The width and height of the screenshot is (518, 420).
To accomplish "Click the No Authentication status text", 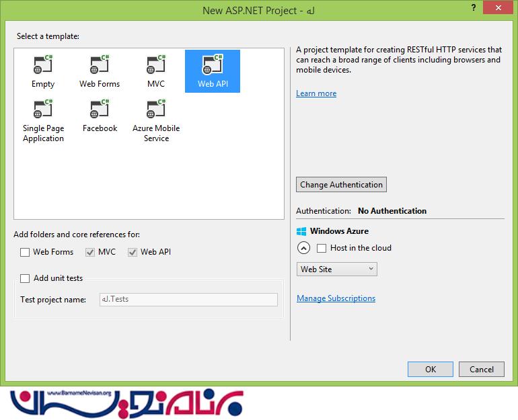I will [392, 211].
